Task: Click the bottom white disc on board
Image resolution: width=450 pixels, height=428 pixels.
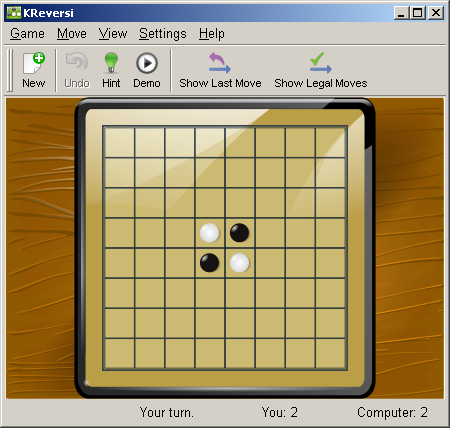Action: tap(239, 263)
